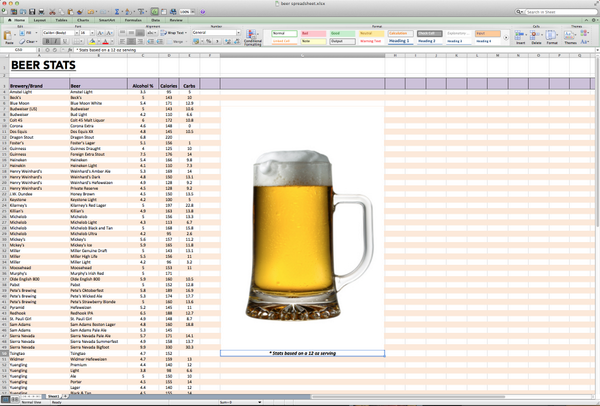Click the yellow fill color button
Image resolution: width=600 pixels, height=406 pixels.
click(92, 41)
